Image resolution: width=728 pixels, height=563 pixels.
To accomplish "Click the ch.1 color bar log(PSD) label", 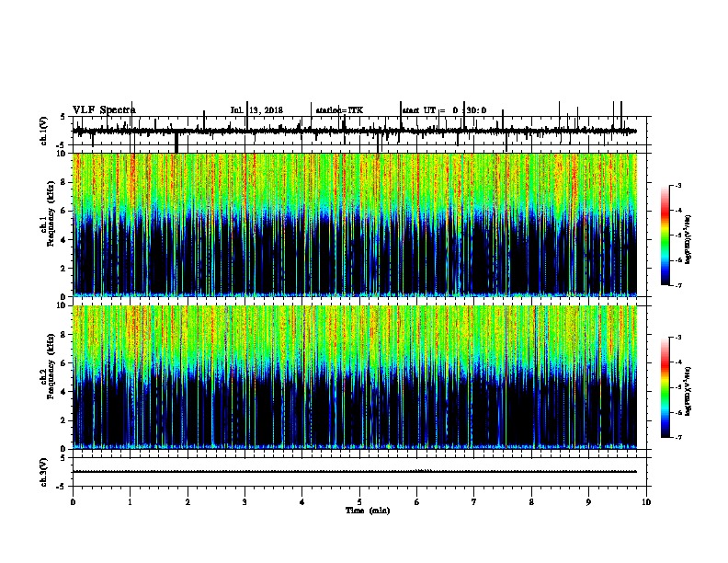I will [x=688, y=239].
